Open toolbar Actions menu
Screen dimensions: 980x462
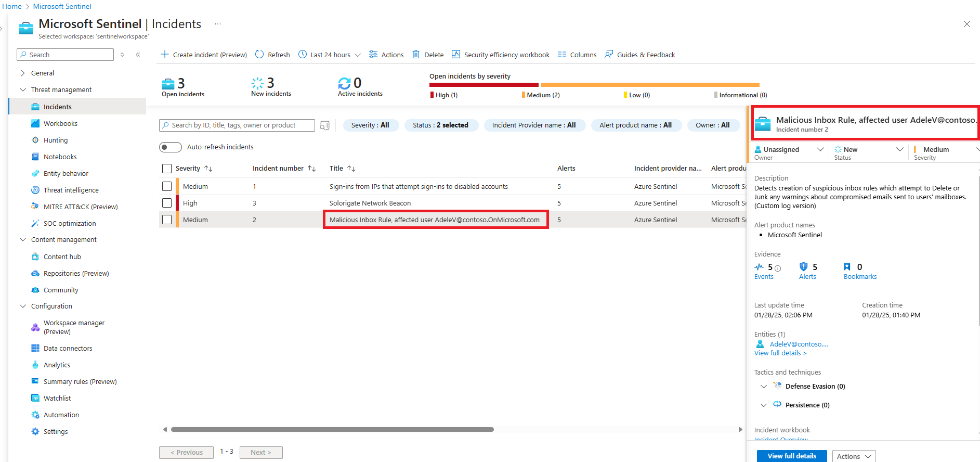386,55
